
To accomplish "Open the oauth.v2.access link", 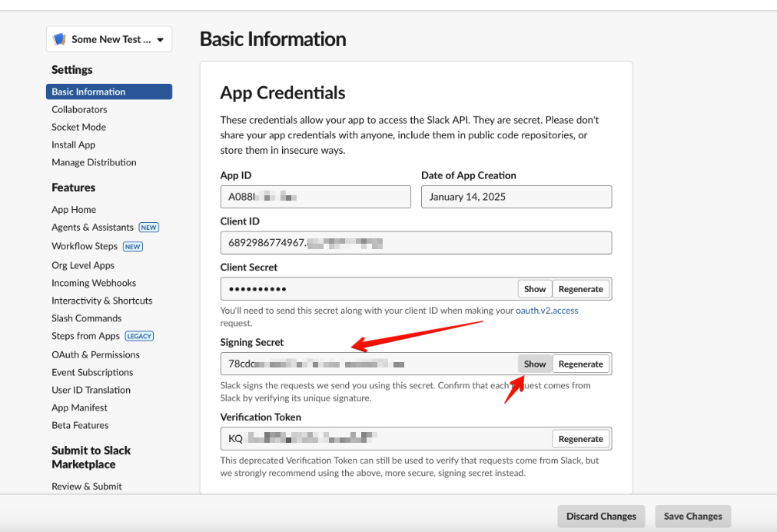I will tap(546, 311).
